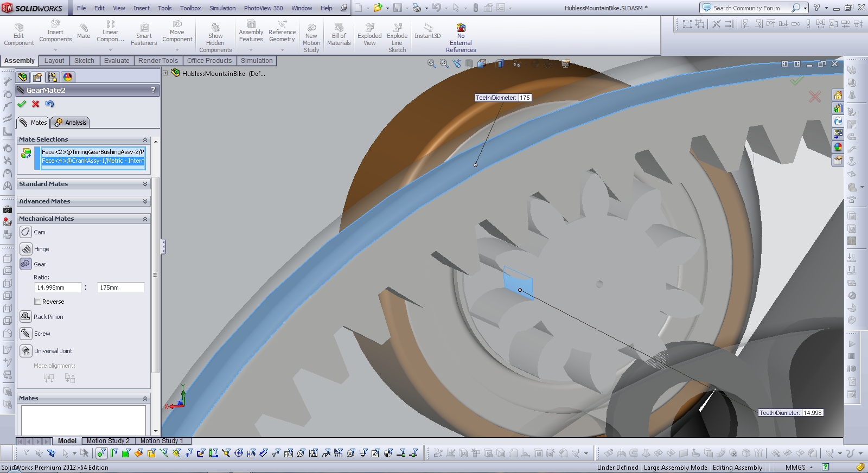Click Edit Component tool

coord(19,34)
